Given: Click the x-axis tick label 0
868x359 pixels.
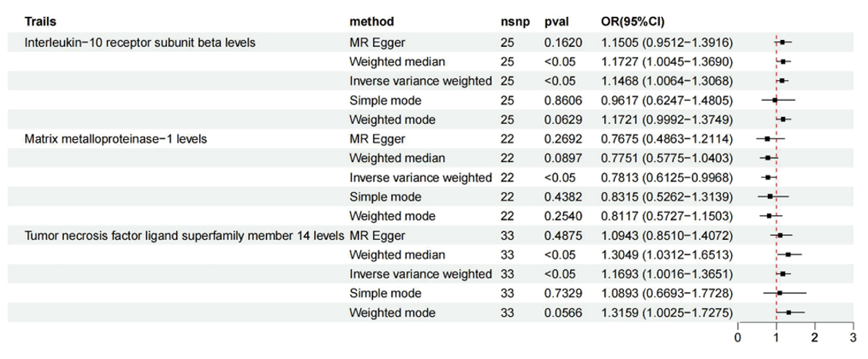Looking at the screenshot, I should click(738, 337).
